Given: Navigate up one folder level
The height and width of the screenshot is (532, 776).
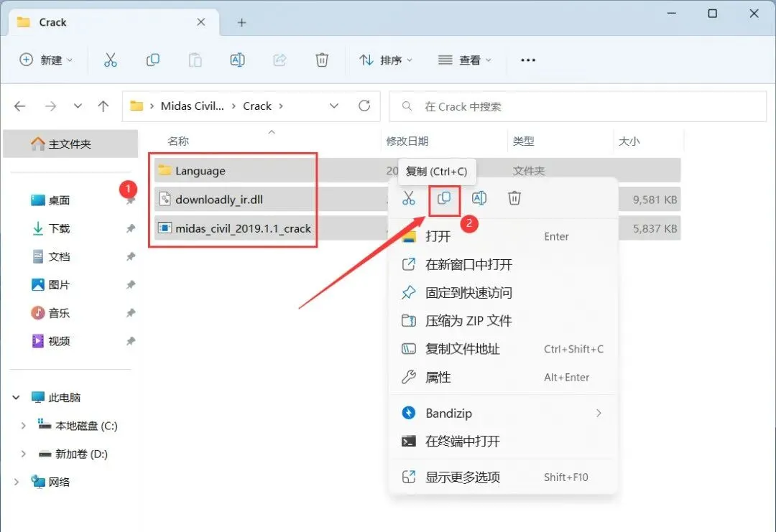Looking at the screenshot, I should click(x=103, y=106).
